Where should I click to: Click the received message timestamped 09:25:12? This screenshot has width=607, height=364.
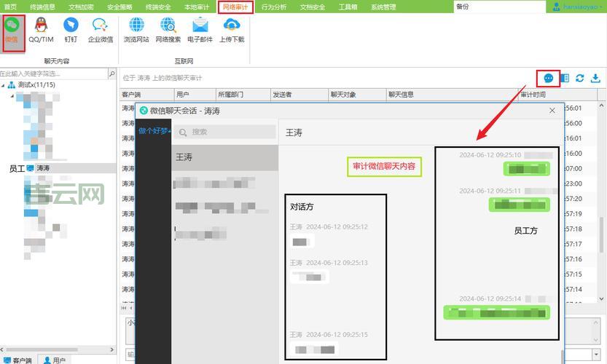(302, 242)
